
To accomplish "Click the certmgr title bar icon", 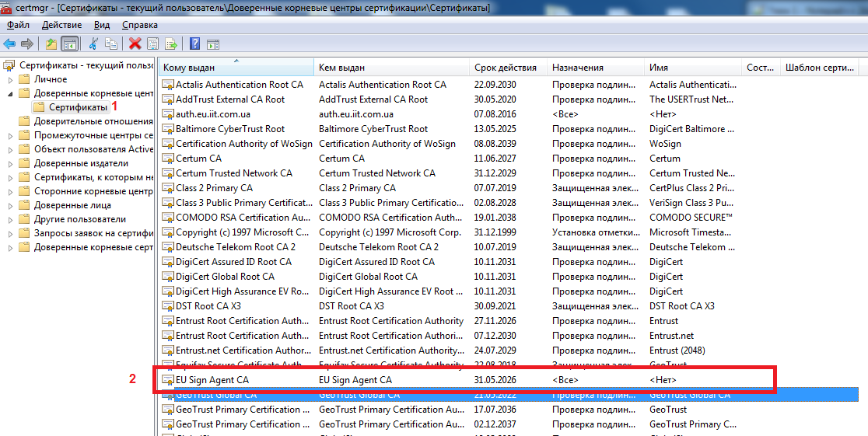I will (7, 8).
